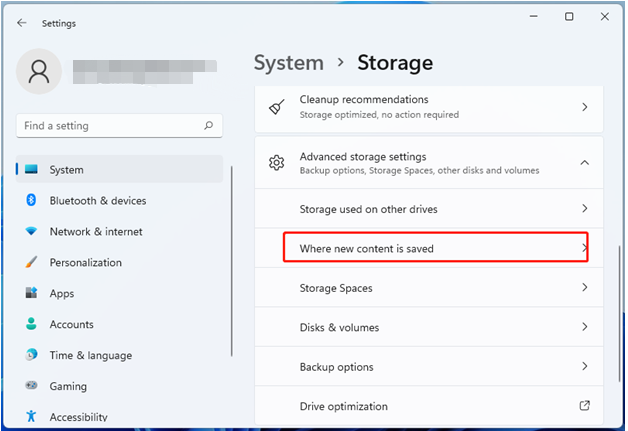The height and width of the screenshot is (431, 628).
Task: Collapse Advanced storage settings section
Action: point(584,163)
